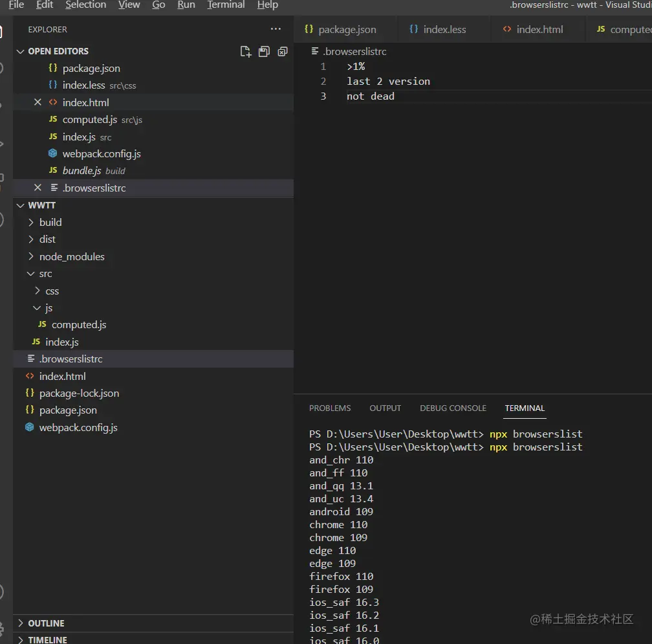Expand the node_modules folder
This screenshot has width=652, height=644.
[x=71, y=256]
